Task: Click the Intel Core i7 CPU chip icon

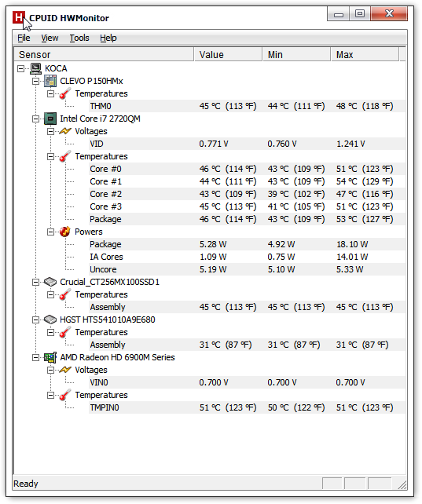Action: pos(50,119)
